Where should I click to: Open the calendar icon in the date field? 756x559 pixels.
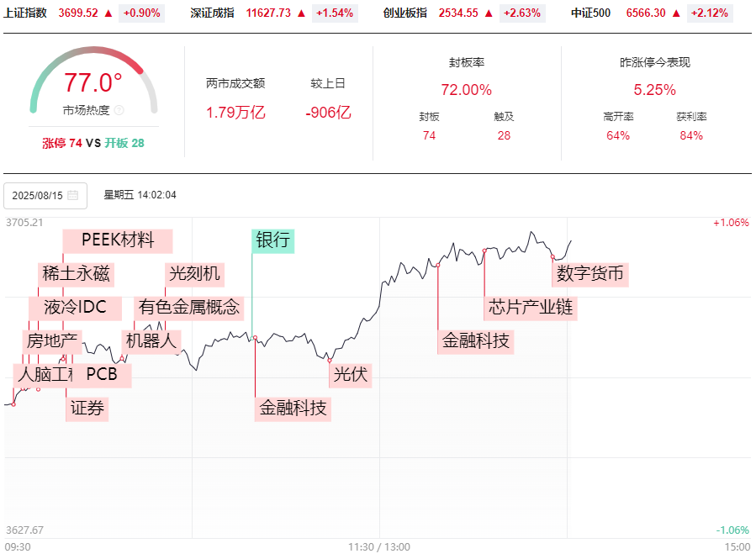[x=73, y=195]
